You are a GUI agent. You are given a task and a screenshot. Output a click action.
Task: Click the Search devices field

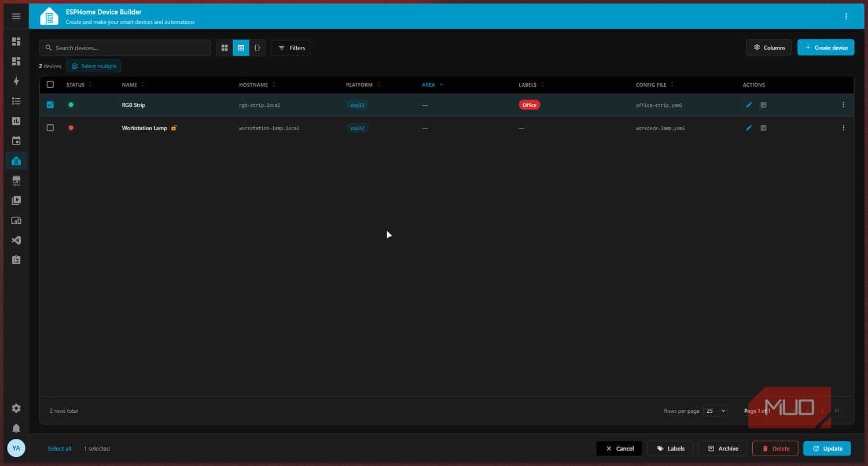coord(125,48)
